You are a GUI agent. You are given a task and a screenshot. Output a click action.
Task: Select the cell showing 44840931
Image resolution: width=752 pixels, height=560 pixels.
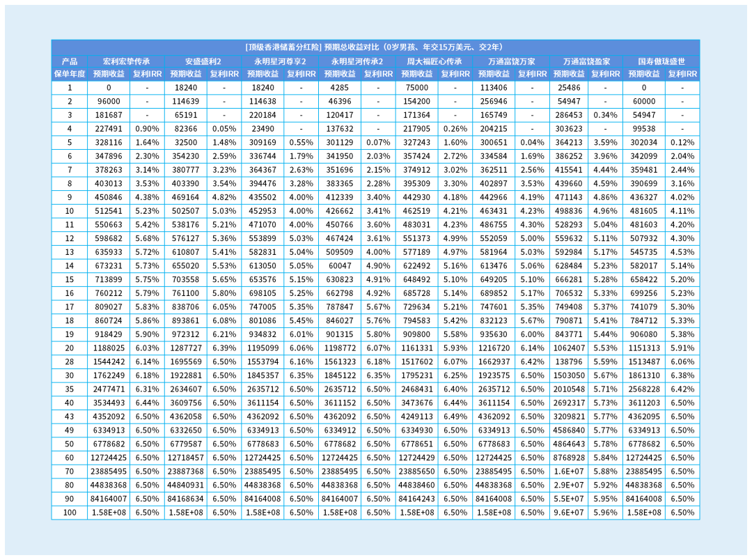click(x=186, y=485)
